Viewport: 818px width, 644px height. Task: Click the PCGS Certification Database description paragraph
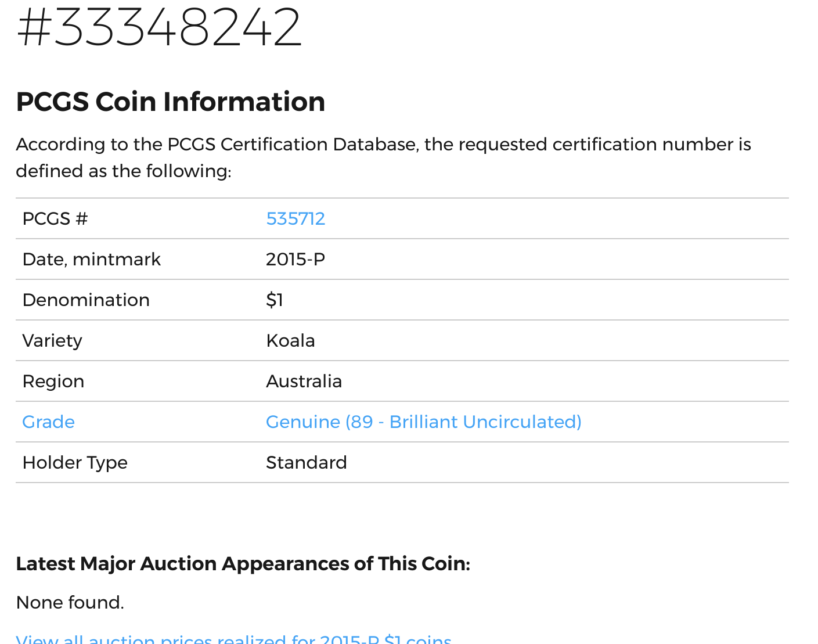pyautogui.click(x=383, y=157)
